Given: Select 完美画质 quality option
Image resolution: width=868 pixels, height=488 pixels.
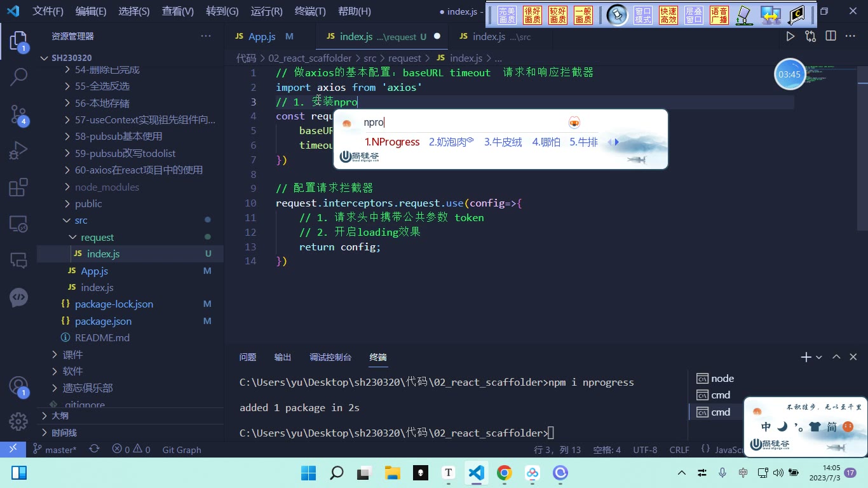Looking at the screenshot, I should [507, 15].
